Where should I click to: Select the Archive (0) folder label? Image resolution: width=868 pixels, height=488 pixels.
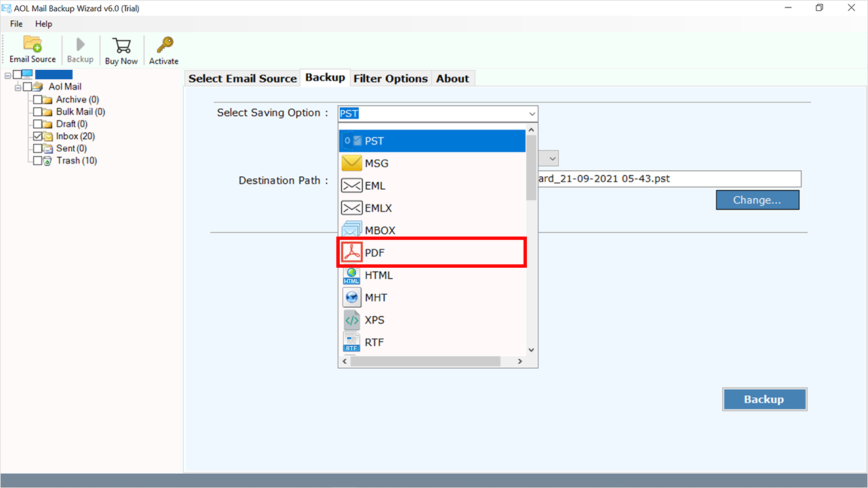pyautogui.click(x=77, y=100)
